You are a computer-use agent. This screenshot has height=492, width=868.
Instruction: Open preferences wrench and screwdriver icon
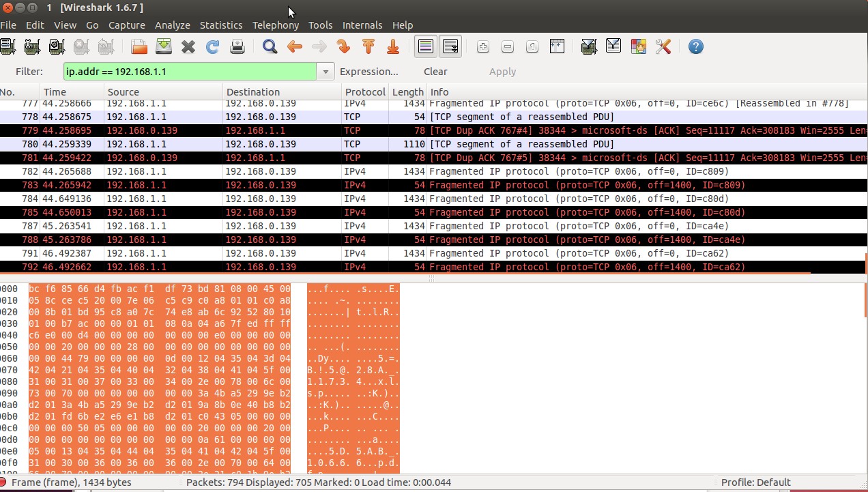(663, 46)
